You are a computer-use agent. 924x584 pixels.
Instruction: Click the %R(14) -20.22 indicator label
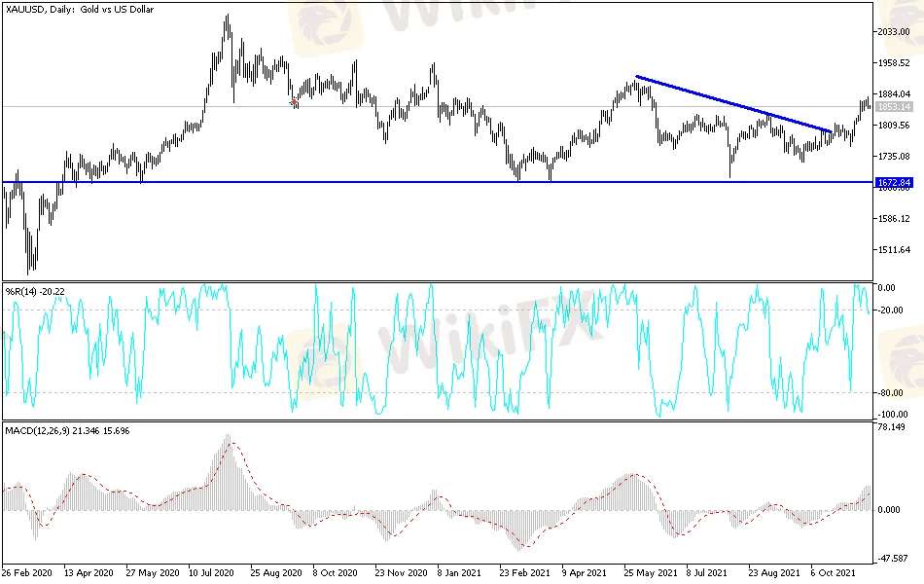click(35, 291)
